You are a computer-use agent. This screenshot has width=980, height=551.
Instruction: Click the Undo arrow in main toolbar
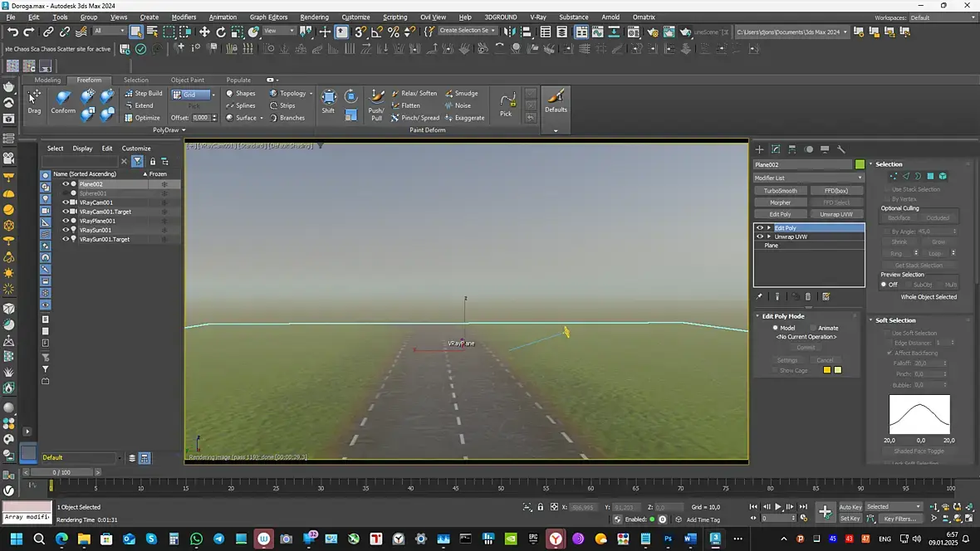pos(12,32)
